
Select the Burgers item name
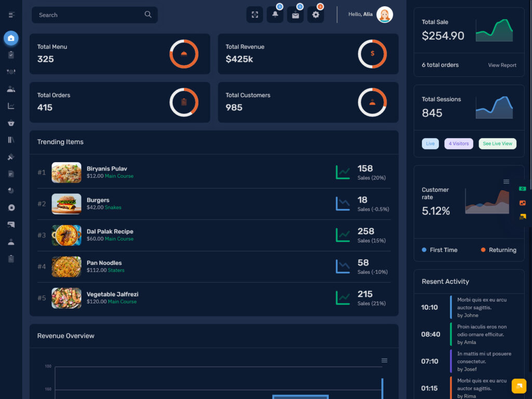coord(98,200)
